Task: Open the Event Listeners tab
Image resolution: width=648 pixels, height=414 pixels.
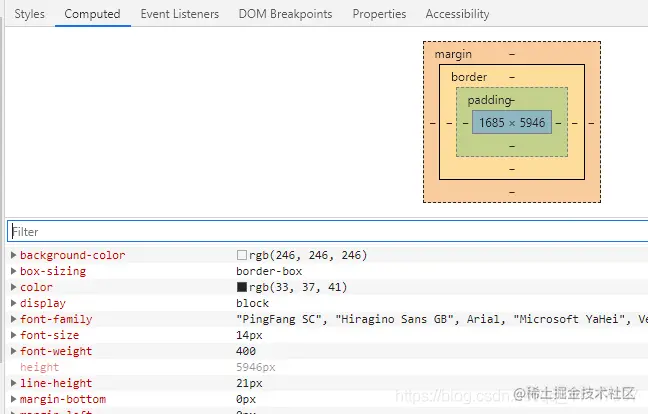Action: (x=180, y=14)
